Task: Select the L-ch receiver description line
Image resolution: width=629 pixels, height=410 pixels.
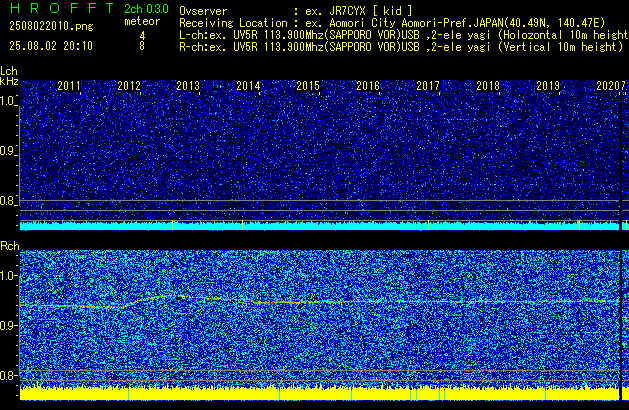Action: (404, 35)
